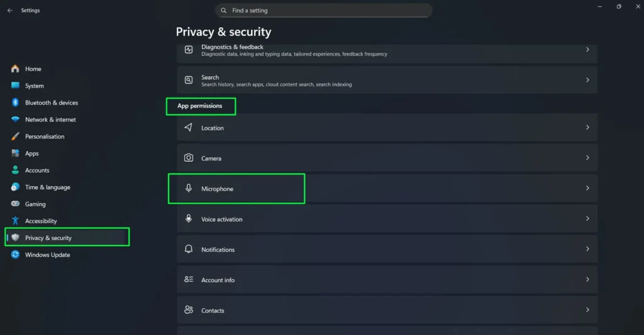Click the chevron on Microphone row
This screenshot has width=644, height=335.
(587, 188)
